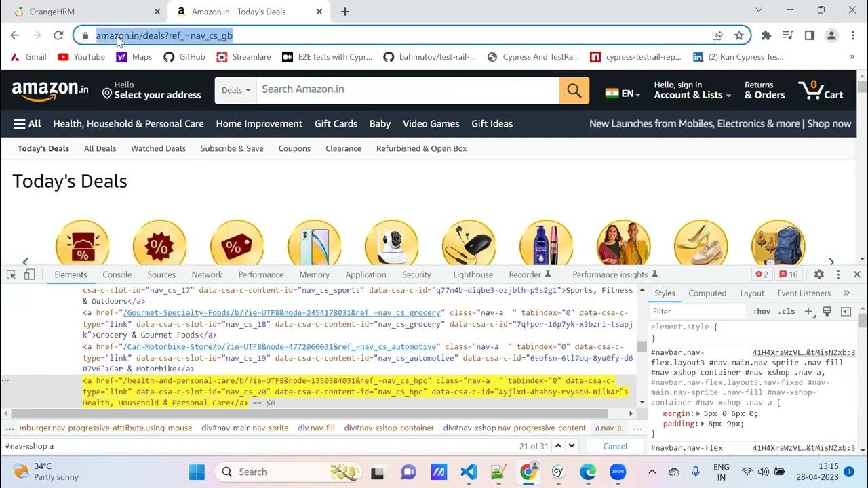Viewport: 868px width, 488px height.
Task: Toggle rendering emulations paintbrush icon
Action: tap(827, 312)
